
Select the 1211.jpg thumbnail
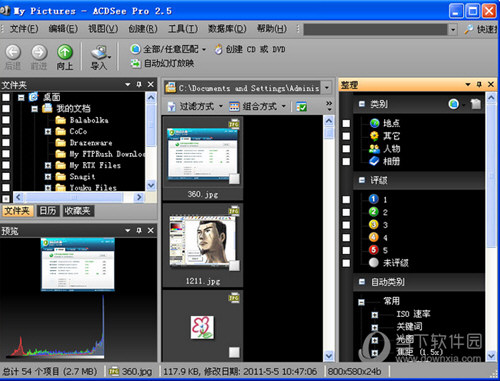click(203, 246)
